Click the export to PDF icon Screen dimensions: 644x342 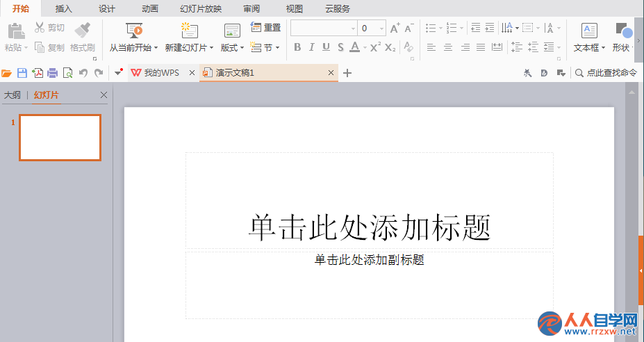(38, 73)
